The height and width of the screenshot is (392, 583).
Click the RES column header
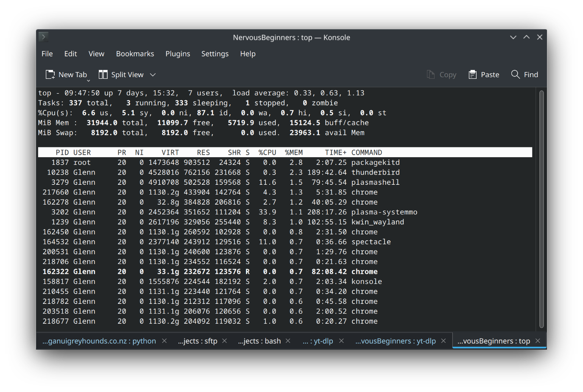coord(203,153)
